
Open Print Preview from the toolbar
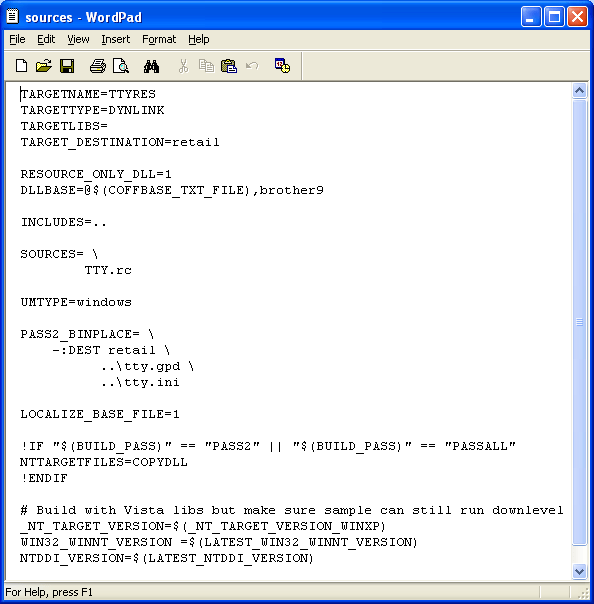coord(121,66)
